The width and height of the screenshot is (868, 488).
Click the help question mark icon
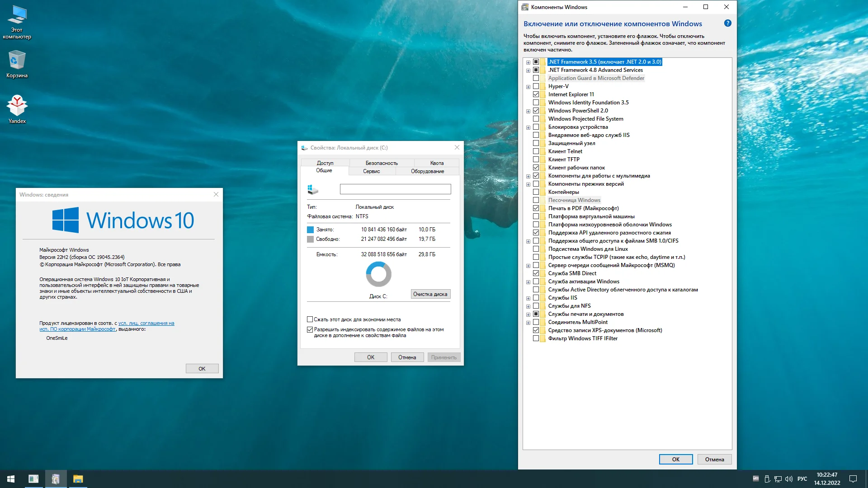(x=727, y=23)
